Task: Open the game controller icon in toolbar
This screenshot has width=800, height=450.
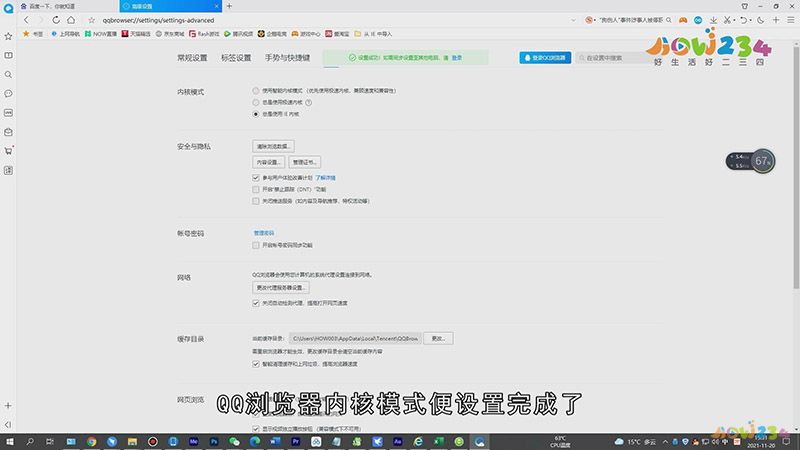Action: click(x=683, y=20)
